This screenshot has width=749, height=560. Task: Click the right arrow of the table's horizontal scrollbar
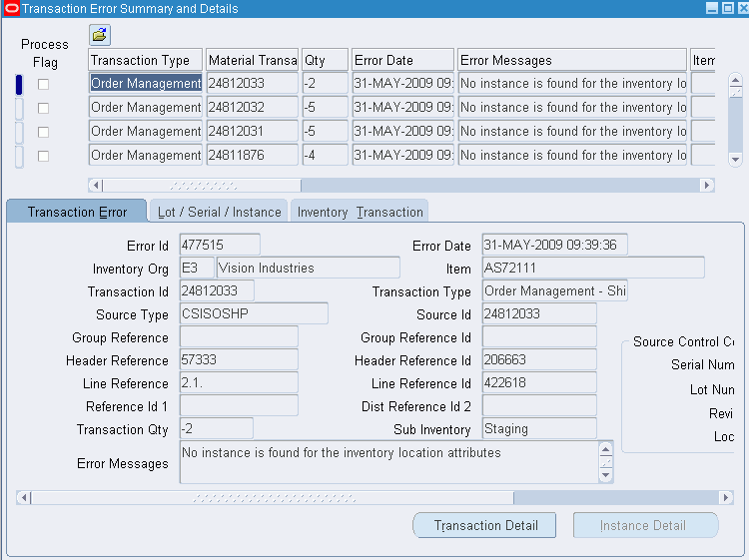(707, 185)
